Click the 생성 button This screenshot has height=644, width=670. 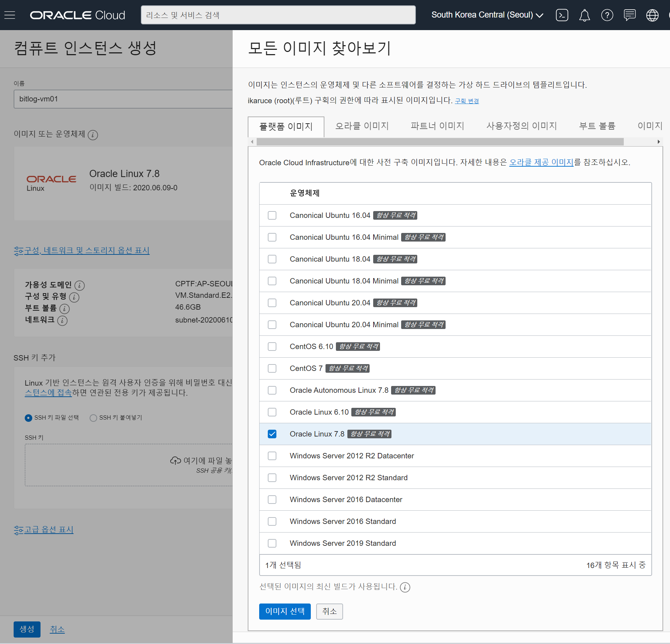(27, 629)
